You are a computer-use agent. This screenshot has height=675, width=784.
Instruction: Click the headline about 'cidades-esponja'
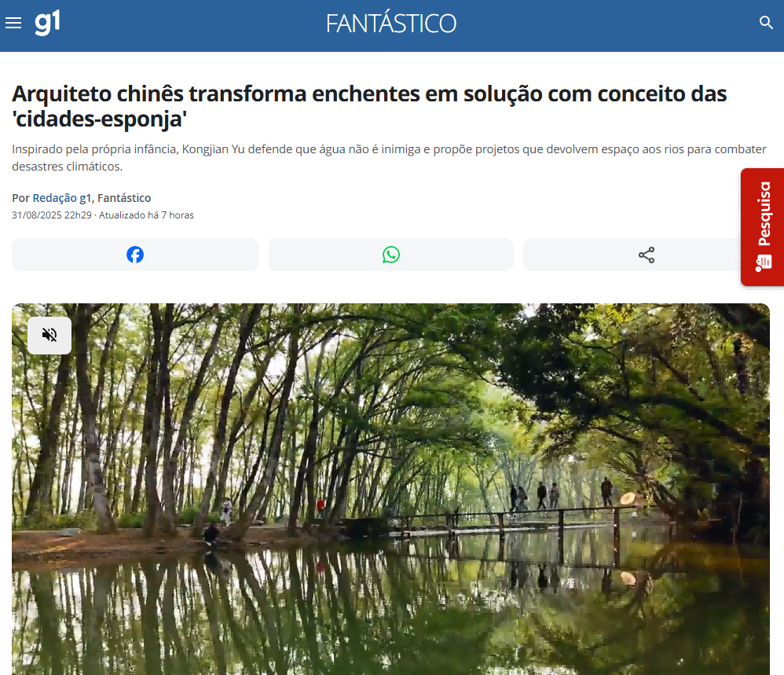(x=369, y=106)
